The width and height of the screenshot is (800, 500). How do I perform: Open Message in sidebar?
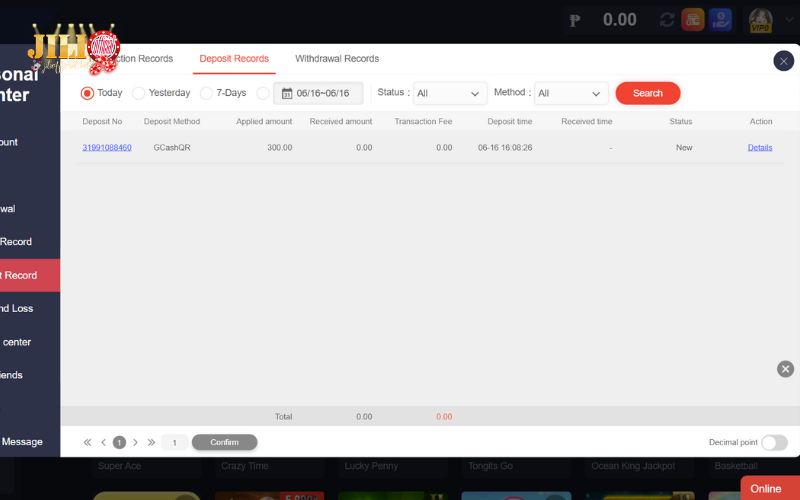30,442
